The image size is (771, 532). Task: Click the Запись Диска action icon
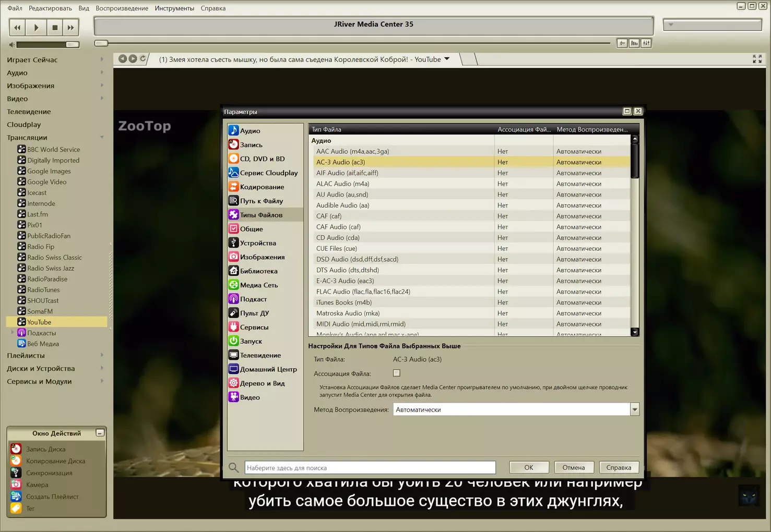(x=16, y=449)
